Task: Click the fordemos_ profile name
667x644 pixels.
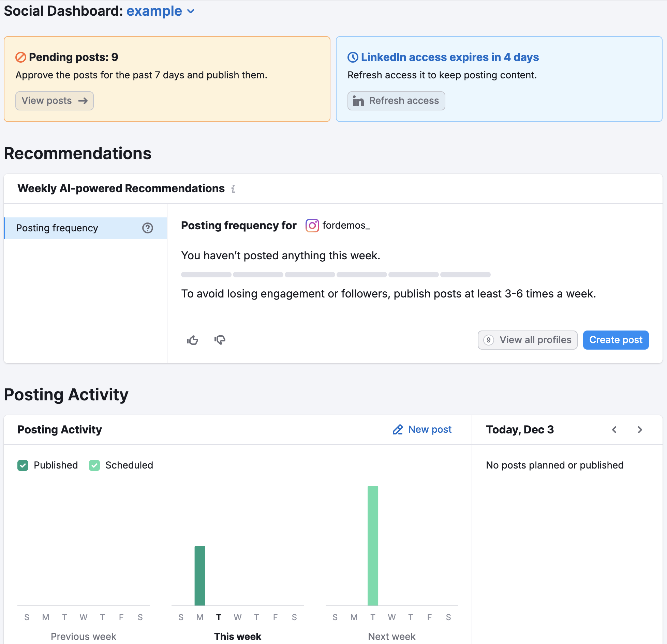Action: 346,226
